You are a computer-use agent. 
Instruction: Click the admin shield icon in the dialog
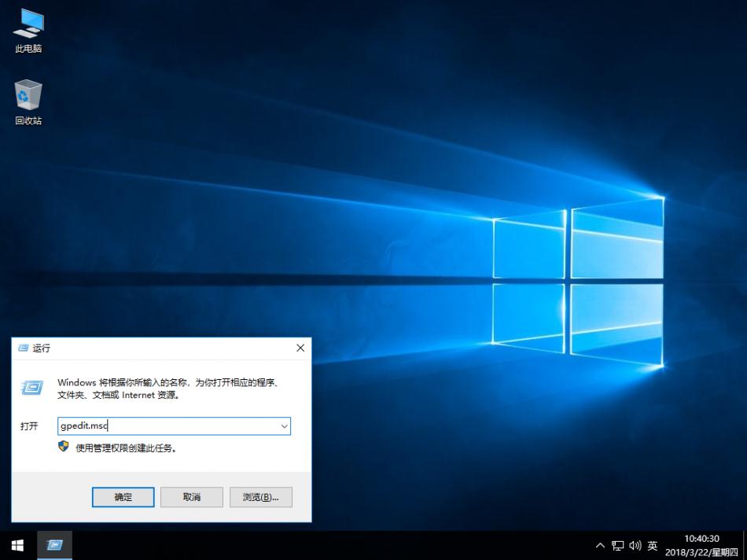point(64,447)
